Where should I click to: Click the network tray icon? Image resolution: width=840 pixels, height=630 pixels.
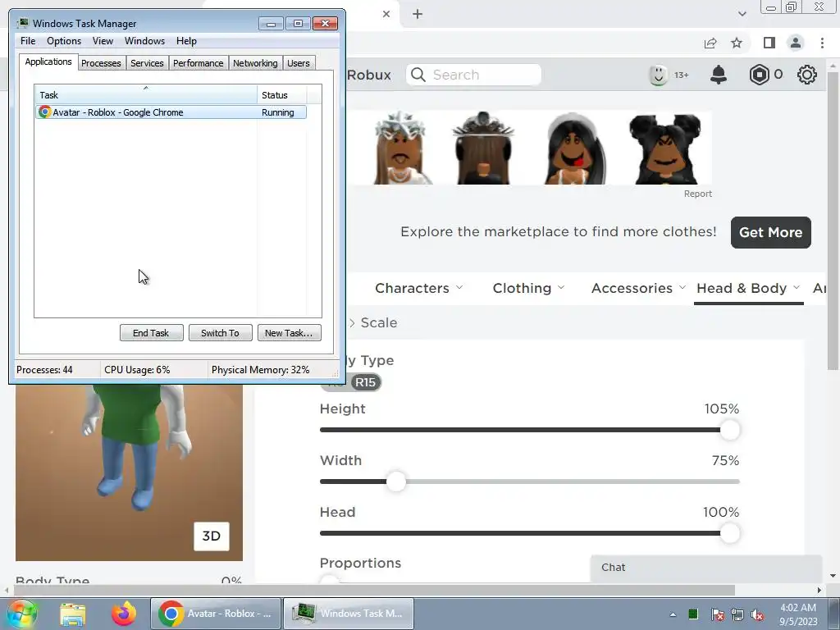(737, 614)
